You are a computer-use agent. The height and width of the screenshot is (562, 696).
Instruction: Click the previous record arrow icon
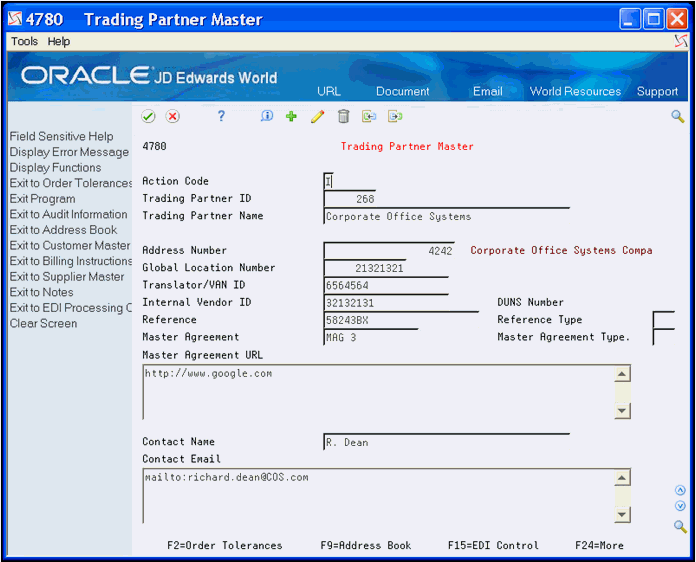pyautogui.click(x=369, y=116)
